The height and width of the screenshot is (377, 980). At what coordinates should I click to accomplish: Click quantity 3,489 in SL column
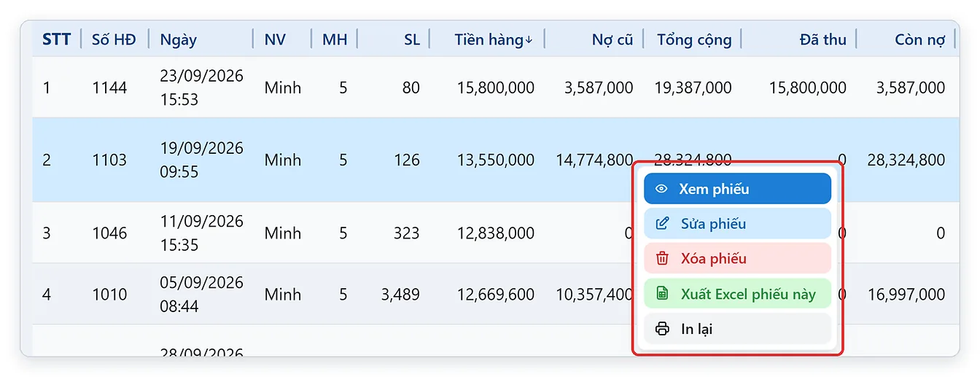point(400,295)
